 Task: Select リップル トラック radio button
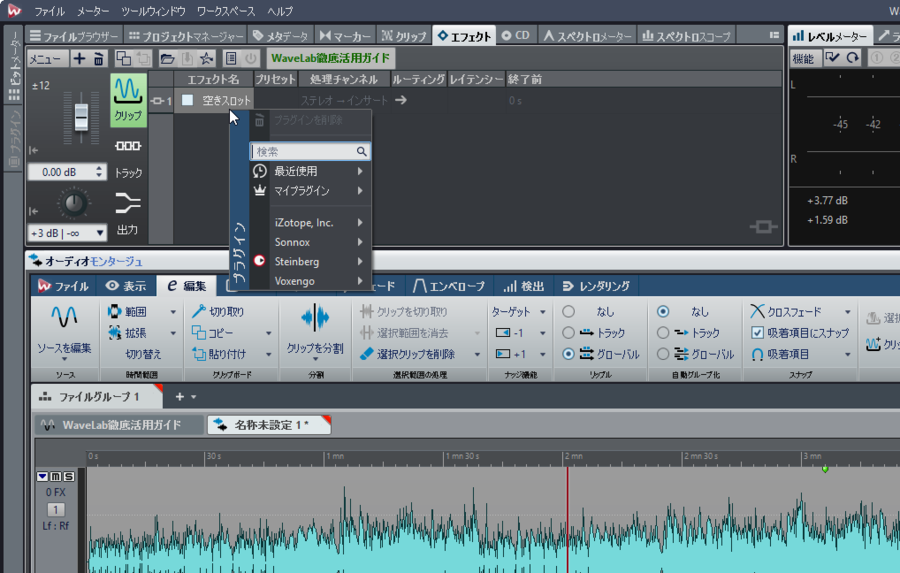[568, 332]
